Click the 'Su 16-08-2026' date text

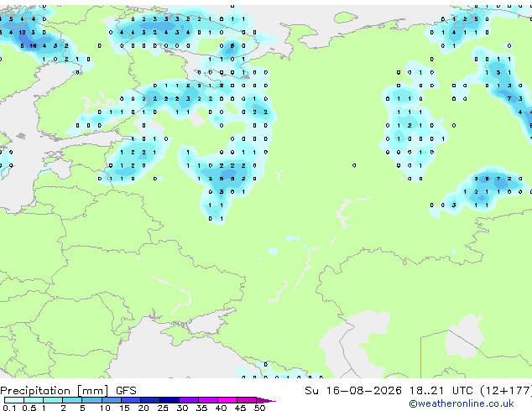click(353, 391)
